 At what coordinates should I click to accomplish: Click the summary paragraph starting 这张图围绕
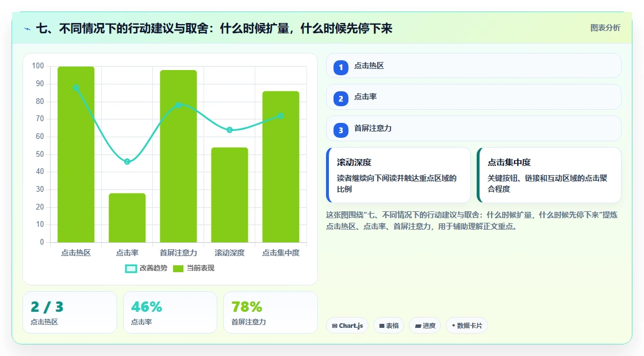coord(472,220)
